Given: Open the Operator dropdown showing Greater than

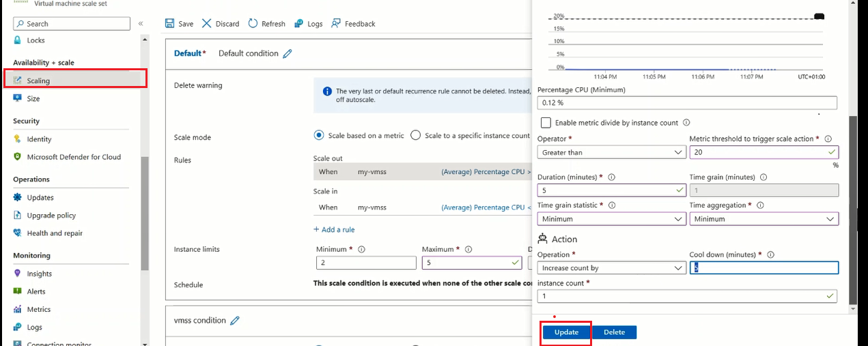Looking at the screenshot, I should [612, 152].
